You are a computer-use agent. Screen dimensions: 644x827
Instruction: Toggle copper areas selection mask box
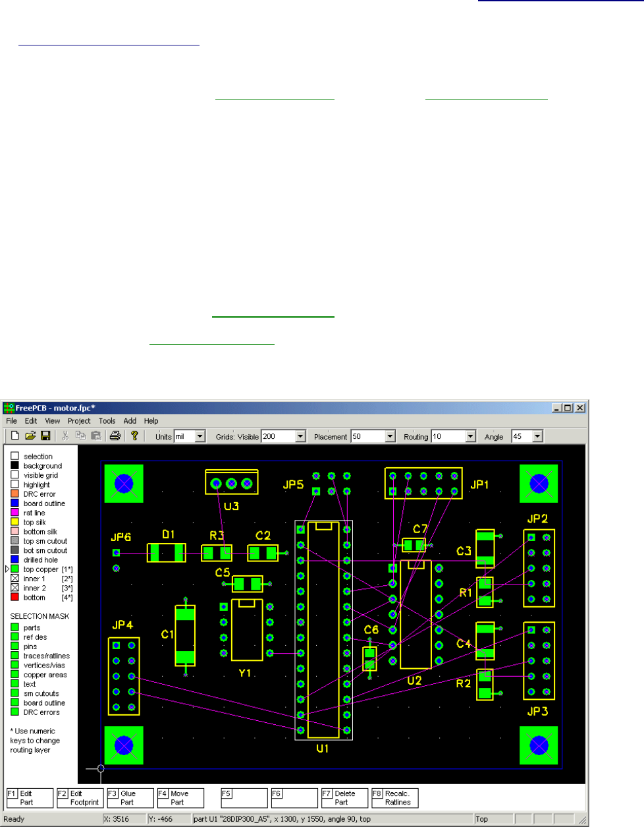pos(15,675)
